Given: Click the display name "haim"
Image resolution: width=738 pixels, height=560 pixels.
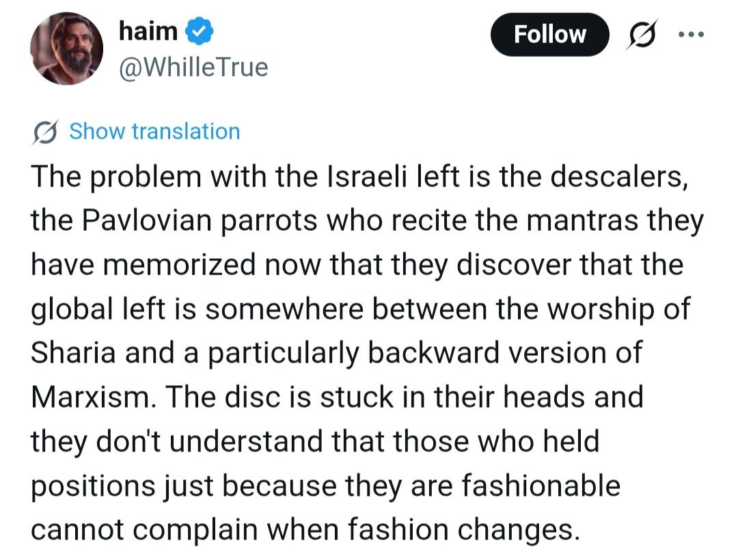Looking at the screenshot, I should click(x=148, y=31).
